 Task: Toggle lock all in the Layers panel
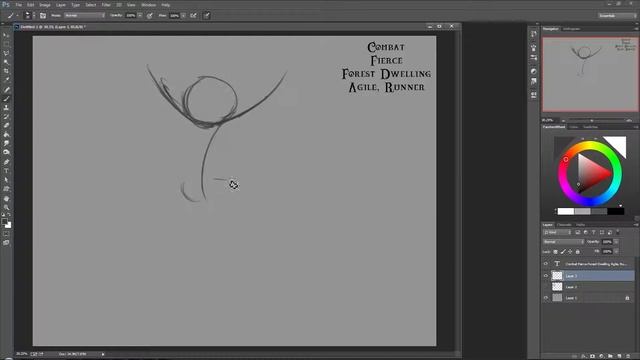pyautogui.click(x=578, y=252)
